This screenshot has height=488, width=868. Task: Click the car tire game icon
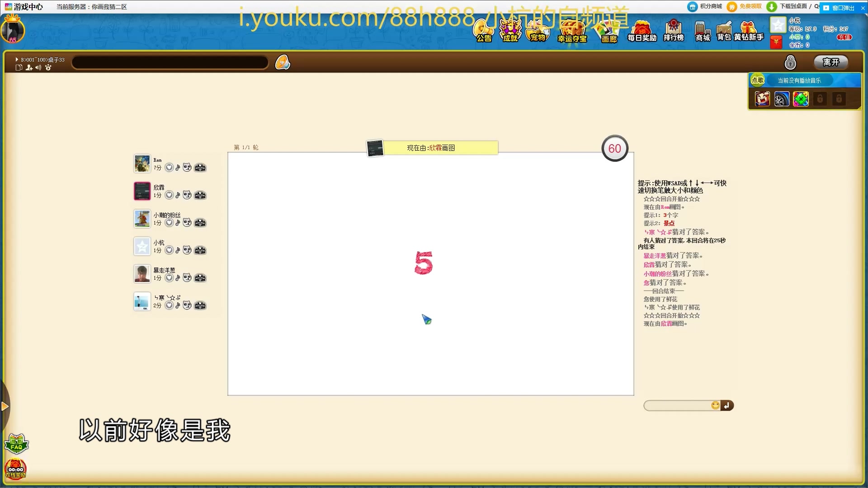point(781,99)
